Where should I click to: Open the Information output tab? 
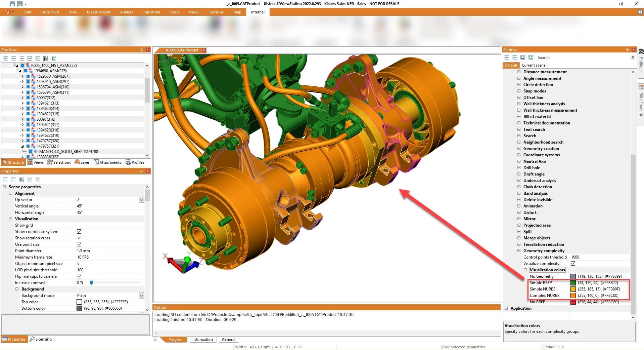click(202, 340)
